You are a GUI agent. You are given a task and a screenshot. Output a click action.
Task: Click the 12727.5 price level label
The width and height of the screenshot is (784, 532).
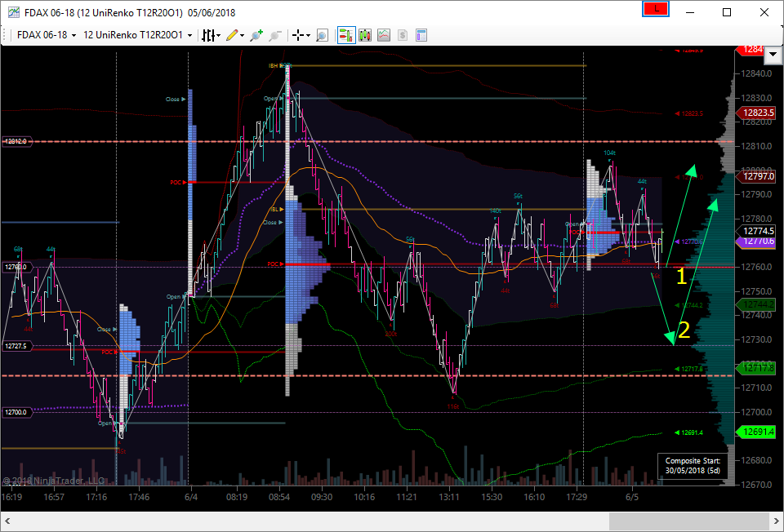(16, 346)
